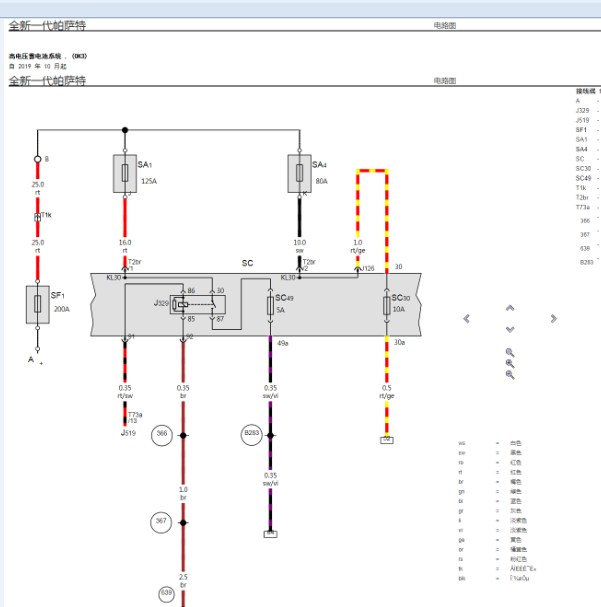
Task: Click the up navigation arrow
Action: pyautogui.click(x=510, y=308)
